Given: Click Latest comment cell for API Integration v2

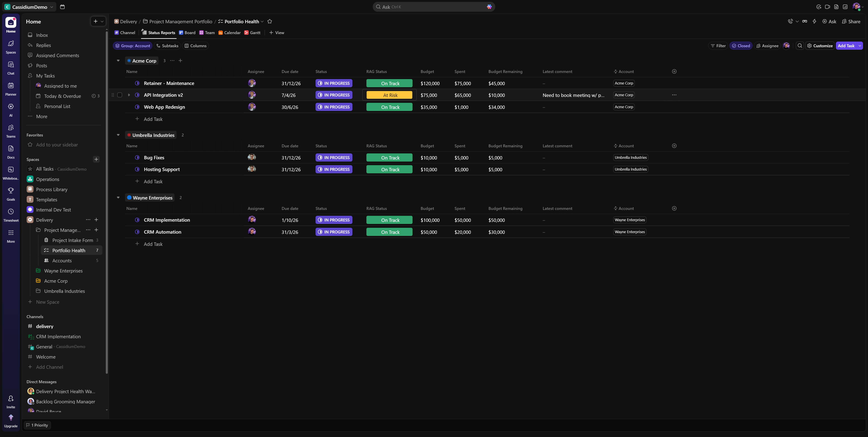Looking at the screenshot, I should click(573, 95).
